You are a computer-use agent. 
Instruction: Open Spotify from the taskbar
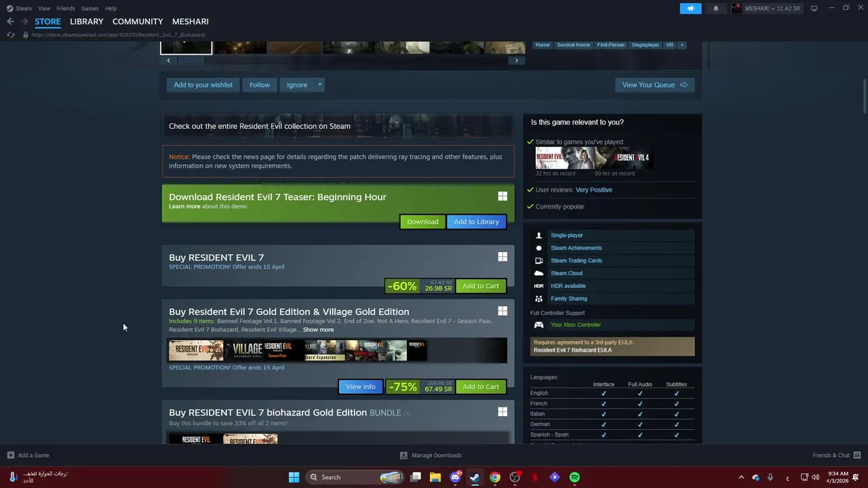point(574,477)
